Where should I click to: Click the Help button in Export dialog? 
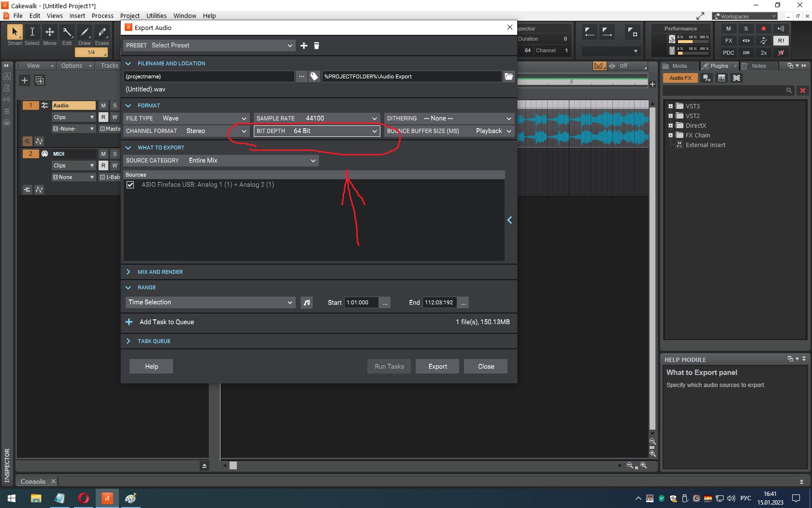click(151, 366)
